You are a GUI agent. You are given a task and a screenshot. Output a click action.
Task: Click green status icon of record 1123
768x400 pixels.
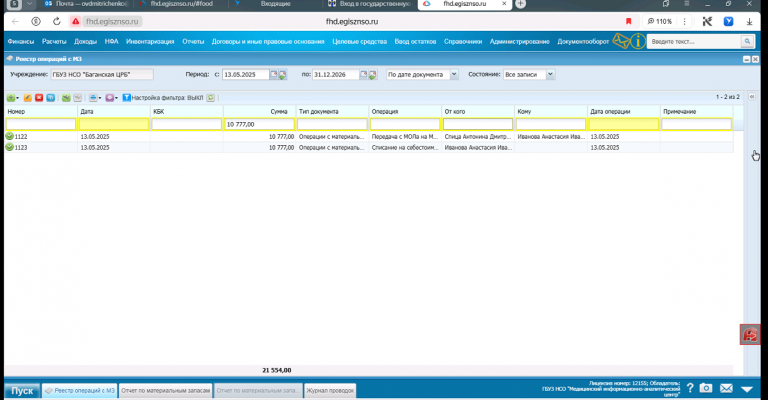point(9,147)
